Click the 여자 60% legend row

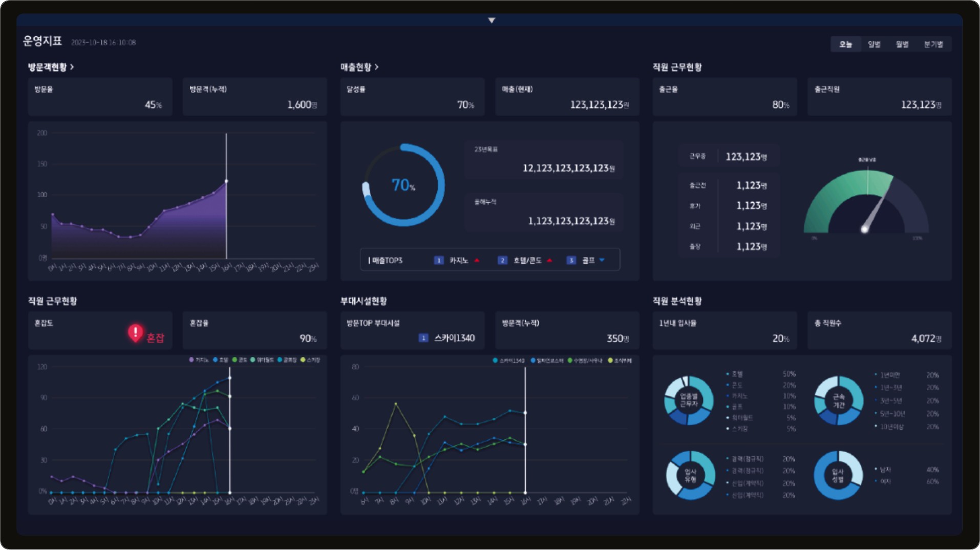(907, 481)
